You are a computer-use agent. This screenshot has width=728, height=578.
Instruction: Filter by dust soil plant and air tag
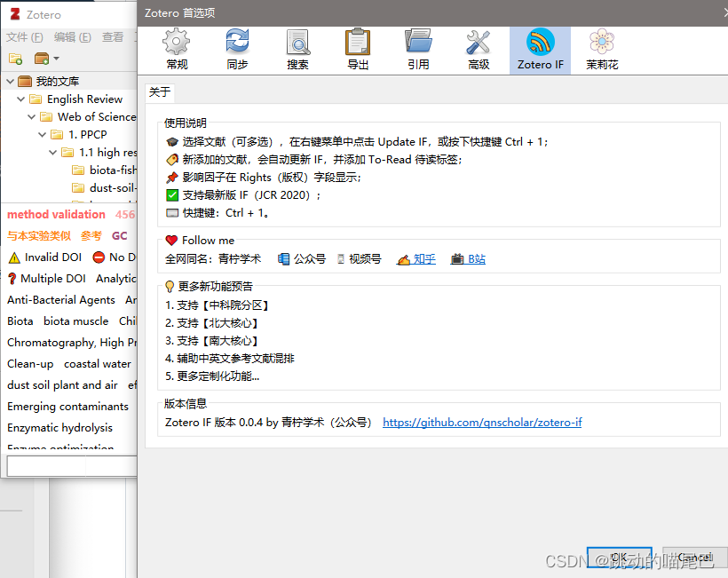(62, 385)
